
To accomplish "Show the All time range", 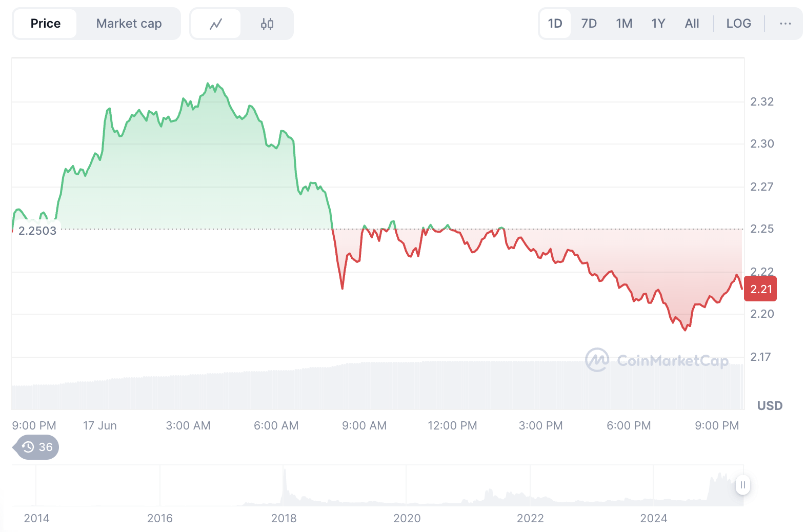I will [x=692, y=24].
